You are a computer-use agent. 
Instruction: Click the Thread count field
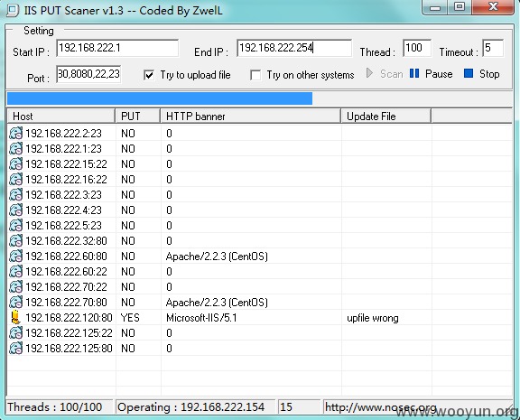coord(417,48)
